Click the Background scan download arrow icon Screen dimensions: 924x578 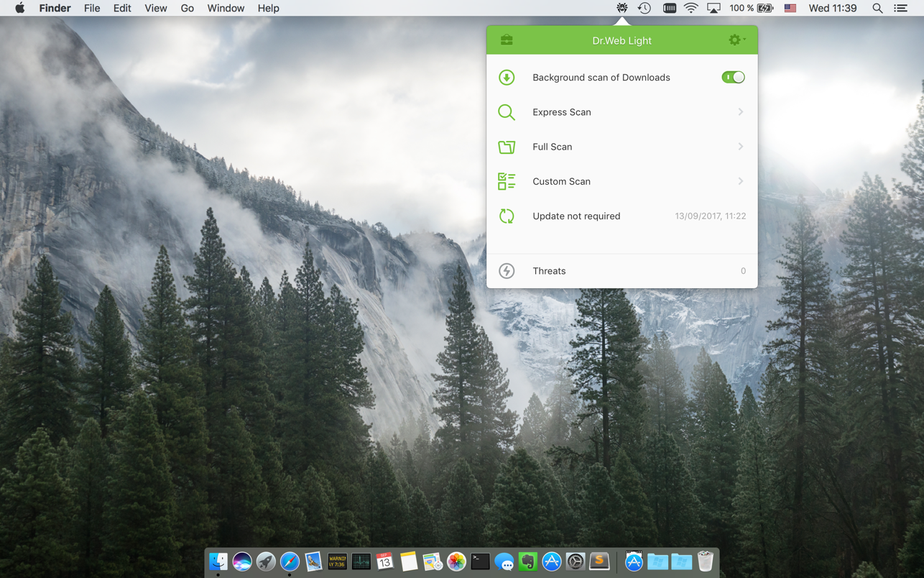pyautogui.click(x=507, y=78)
